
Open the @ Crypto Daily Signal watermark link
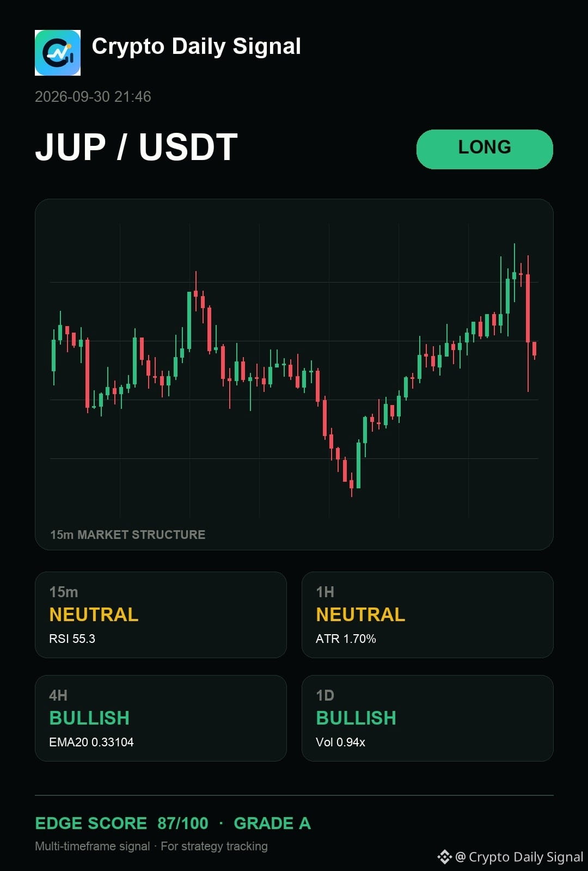(519, 857)
